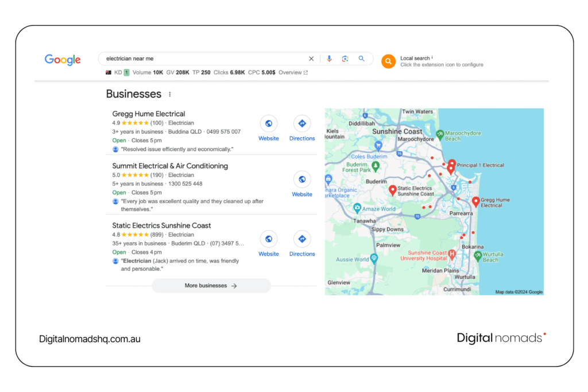Get directions to Gregg Hume Electrical
588x392 pixels.
302,123
